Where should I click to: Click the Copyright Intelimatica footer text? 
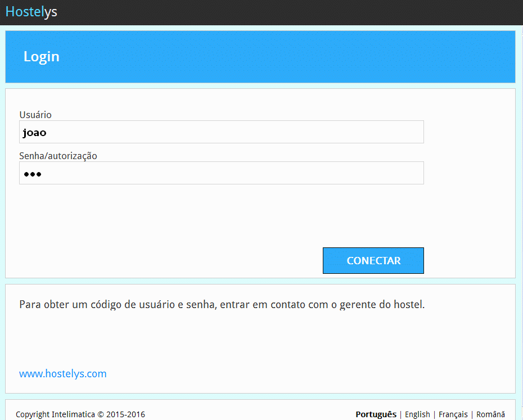(80, 414)
